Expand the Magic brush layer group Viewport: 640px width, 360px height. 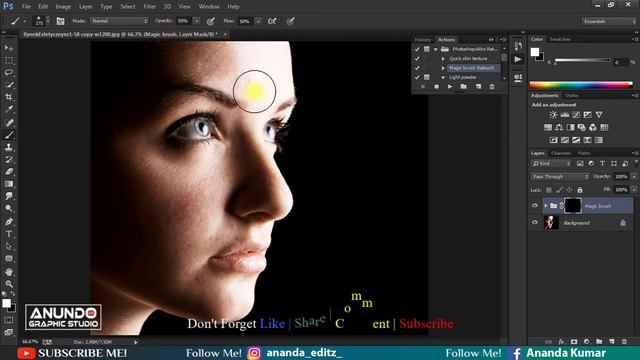[x=546, y=206]
